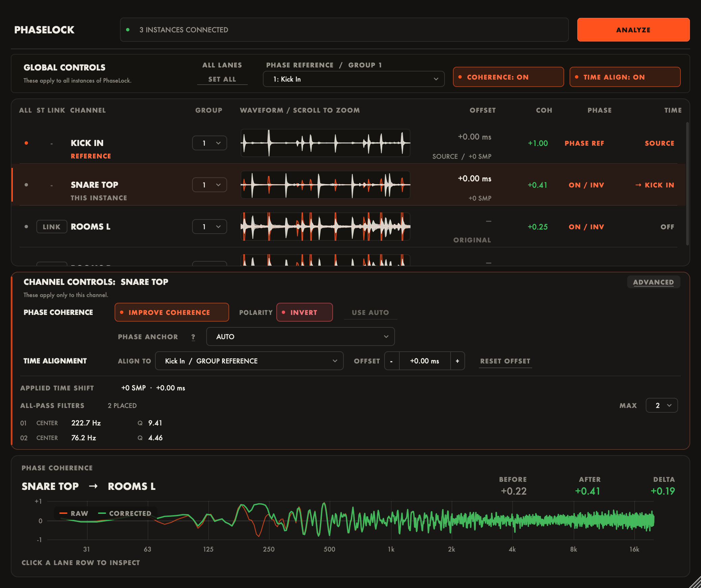Image resolution: width=701 pixels, height=588 pixels.
Task: Click SET ALL under All Lanes
Action: [x=222, y=79]
